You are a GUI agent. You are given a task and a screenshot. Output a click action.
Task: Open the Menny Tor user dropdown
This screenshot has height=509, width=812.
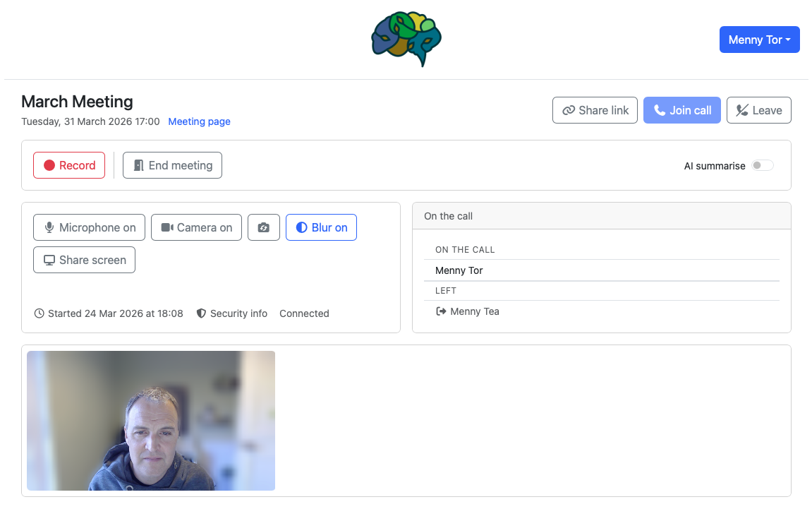(x=759, y=40)
